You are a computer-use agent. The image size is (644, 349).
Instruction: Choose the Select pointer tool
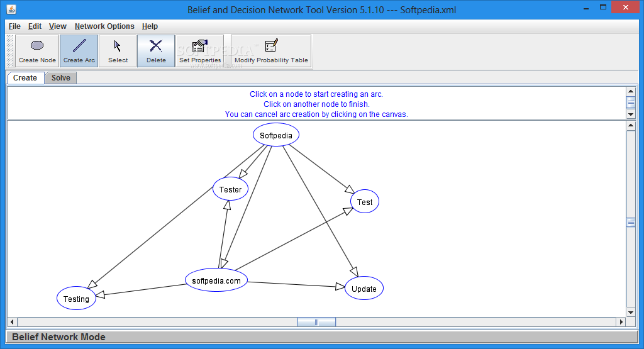[x=118, y=51]
